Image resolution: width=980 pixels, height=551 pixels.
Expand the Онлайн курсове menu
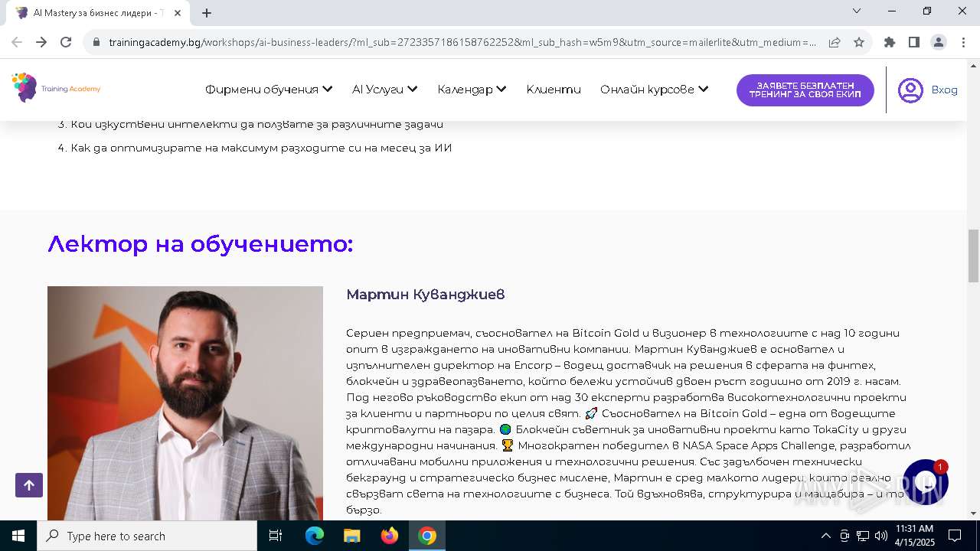click(x=655, y=90)
